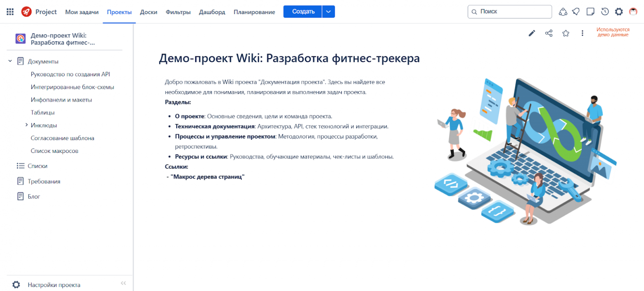Click the share icon above the page

(x=549, y=33)
